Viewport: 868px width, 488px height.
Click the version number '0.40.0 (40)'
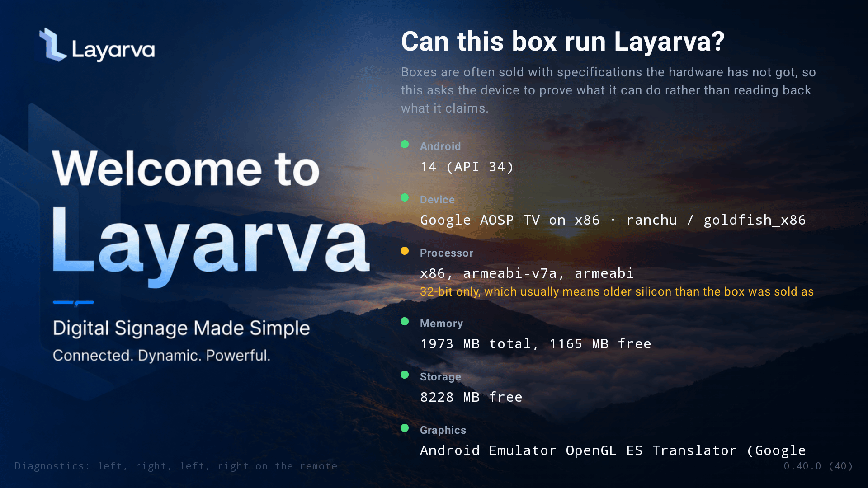click(x=818, y=466)
